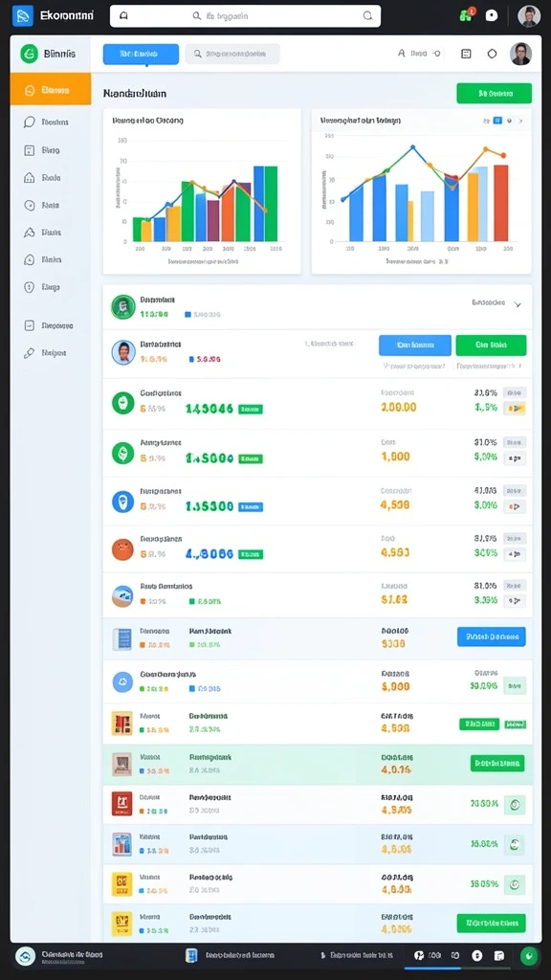Click the hexagon icon in the header bar

click(493, 54)
